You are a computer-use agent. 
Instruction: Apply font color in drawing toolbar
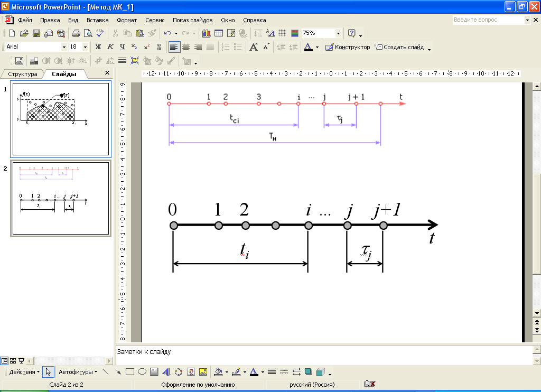click(x=254, y=372)
